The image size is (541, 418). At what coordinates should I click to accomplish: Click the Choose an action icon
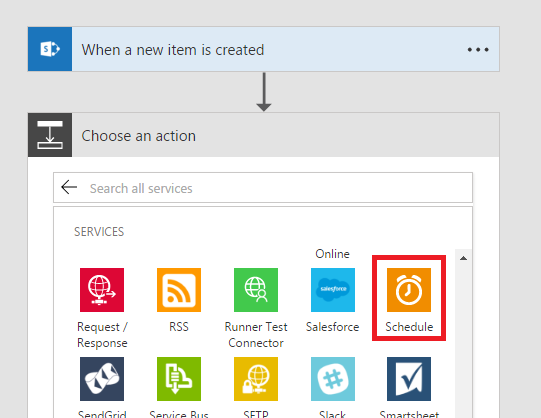pos(50,135)
